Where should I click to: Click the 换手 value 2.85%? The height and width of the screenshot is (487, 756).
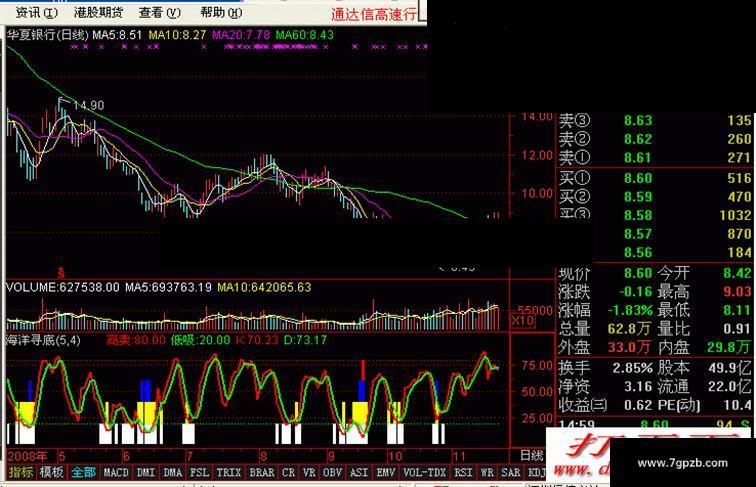(x=633, y=368)
